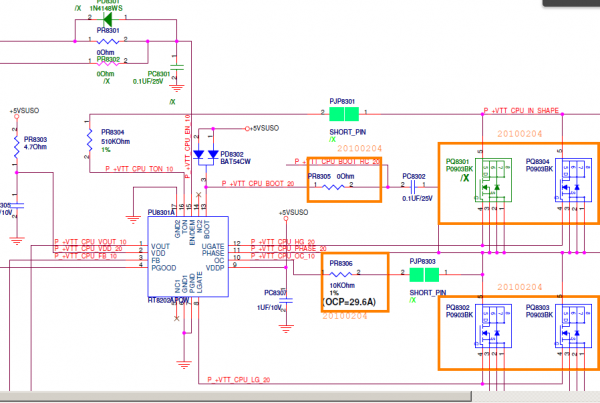This screenshot has height=403, width=600.
Task: Click the +5VSUSO power port above PC8307
Action: 286,218
